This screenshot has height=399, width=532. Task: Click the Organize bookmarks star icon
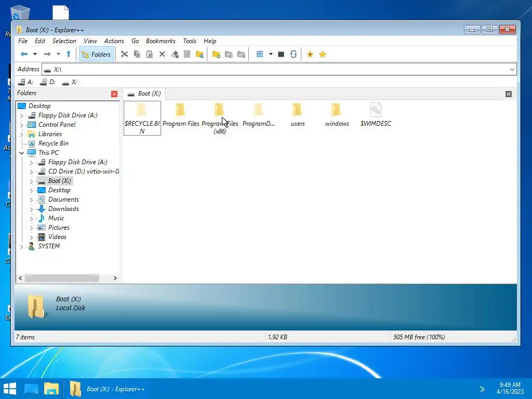point(323,54)
